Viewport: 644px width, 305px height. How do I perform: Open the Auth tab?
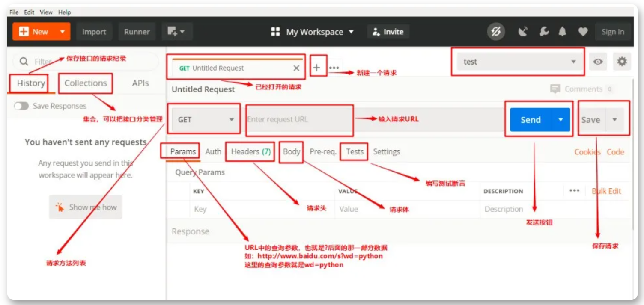point(213,151)
